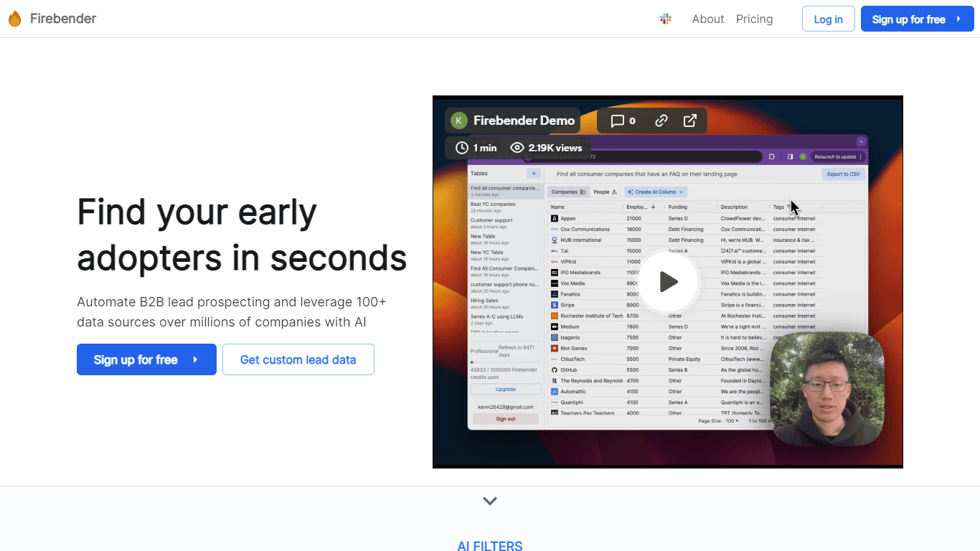Viewport: 980px width, 551px height.
Task: Open video in new tab icon
Action: pyautogui.click(x=689, y=121)
